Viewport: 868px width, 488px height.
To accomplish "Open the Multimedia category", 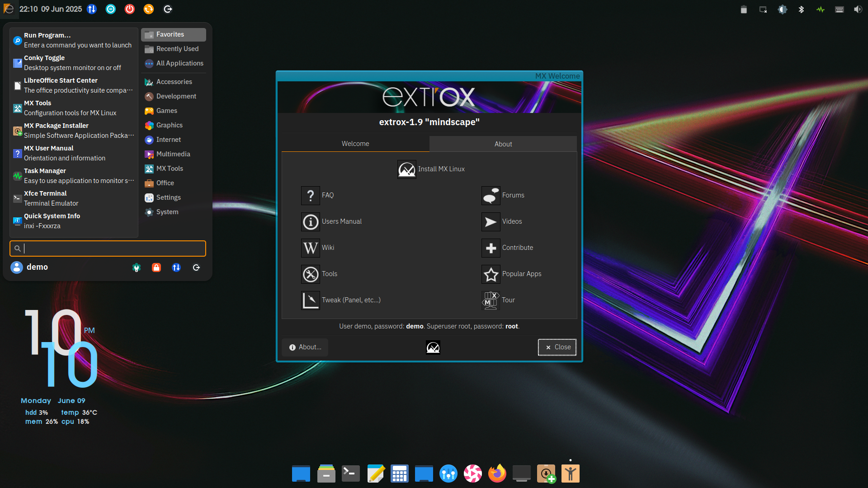I will [x=174, y=154].
